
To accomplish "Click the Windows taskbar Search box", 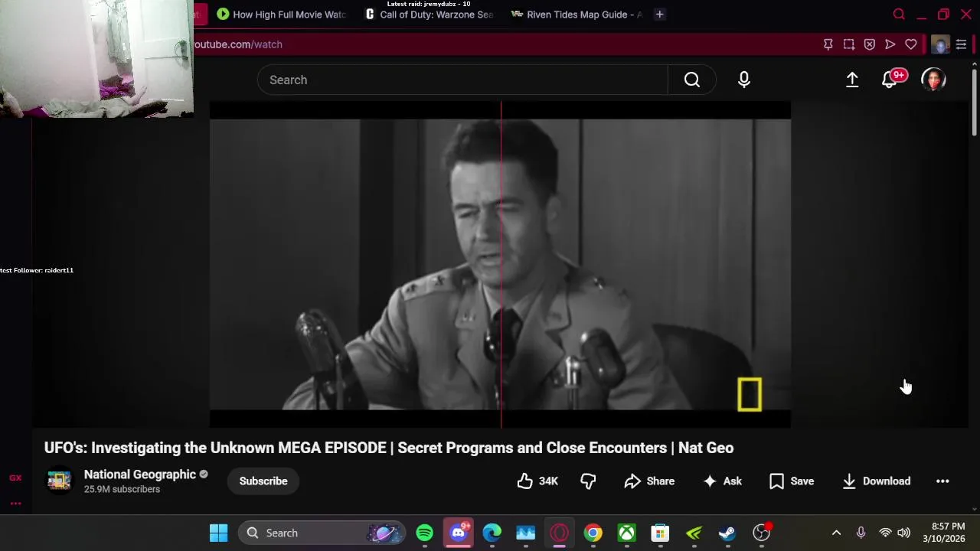I will click(x=321, y=533).
